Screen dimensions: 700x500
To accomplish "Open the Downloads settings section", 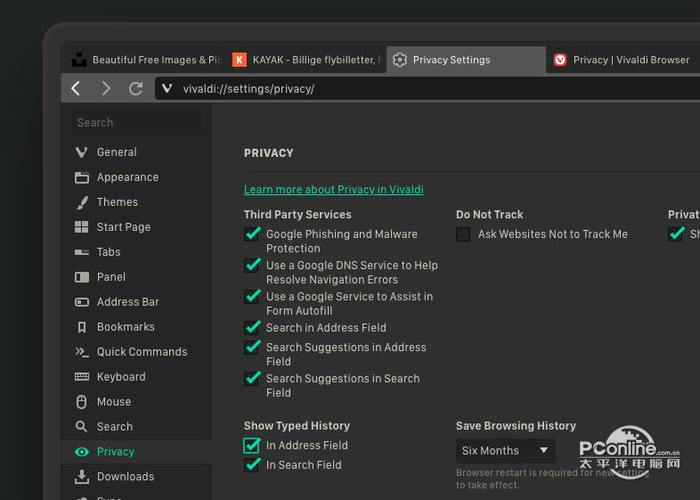I will tap(125, 477).
